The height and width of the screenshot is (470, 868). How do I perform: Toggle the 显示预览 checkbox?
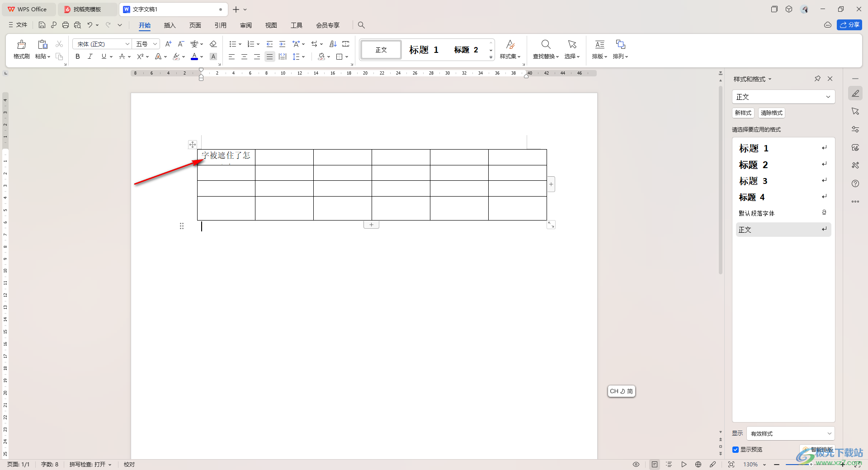(736, 449)
